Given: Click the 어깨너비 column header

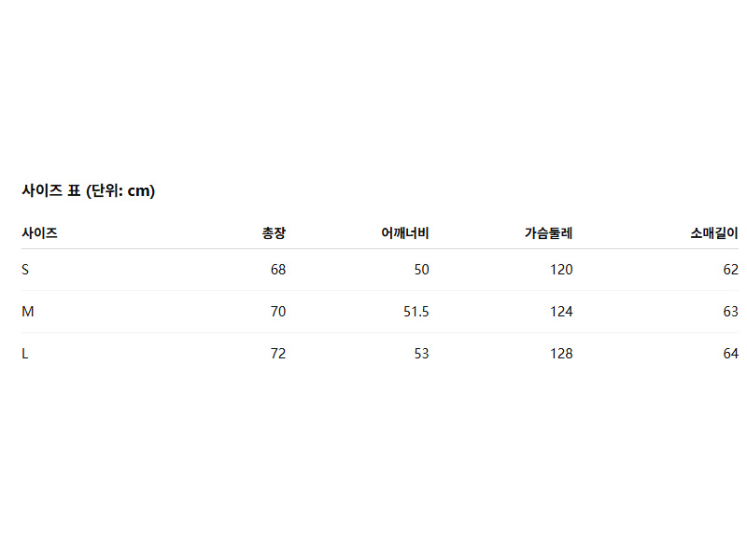Looking at the screenshot, I should [405, 233].
